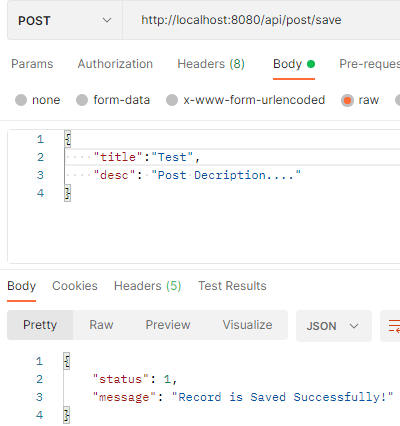
Task: Open the Pre-request tab
Action: coord(369,64)
